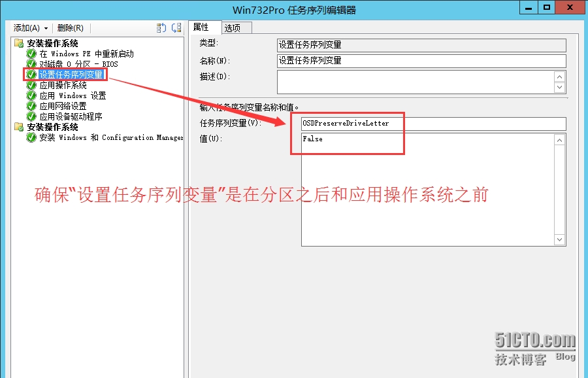Click green check icon of 应用设备驱动程序
Viewport: 588px width, 378px height.
tap(31, 117)
